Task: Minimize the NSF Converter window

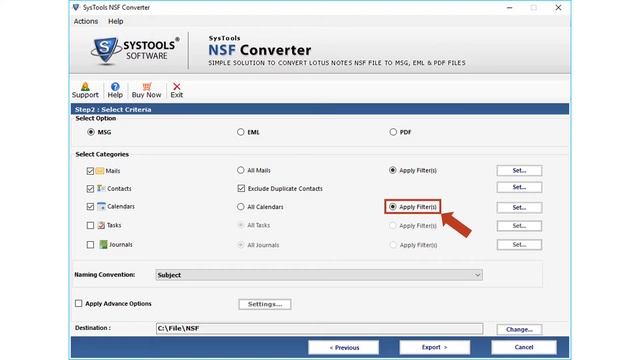Action: [509, 7]
